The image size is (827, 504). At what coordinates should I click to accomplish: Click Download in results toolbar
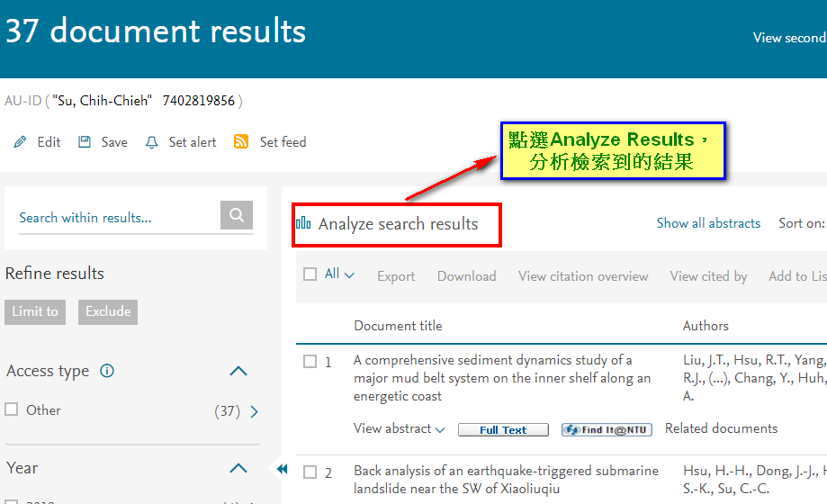pos(467,276)
